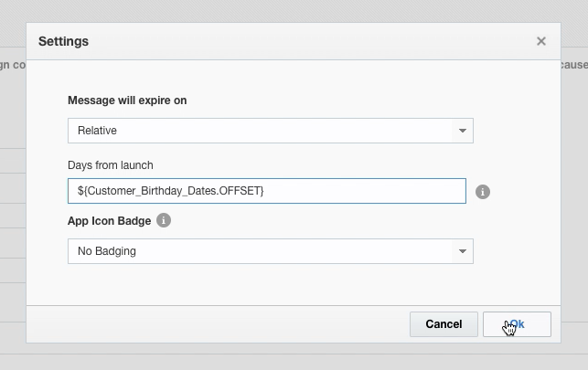Click empty dialog body below No Badging dropdown
Screen dimensions: 588x370
point(274,285)
